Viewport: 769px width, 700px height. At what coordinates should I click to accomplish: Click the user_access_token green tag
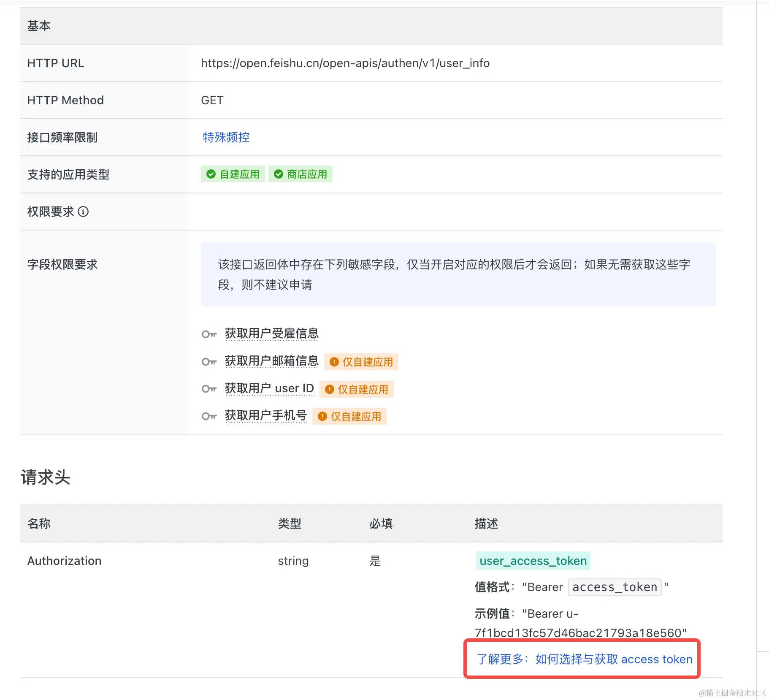(x=533, y=561)
